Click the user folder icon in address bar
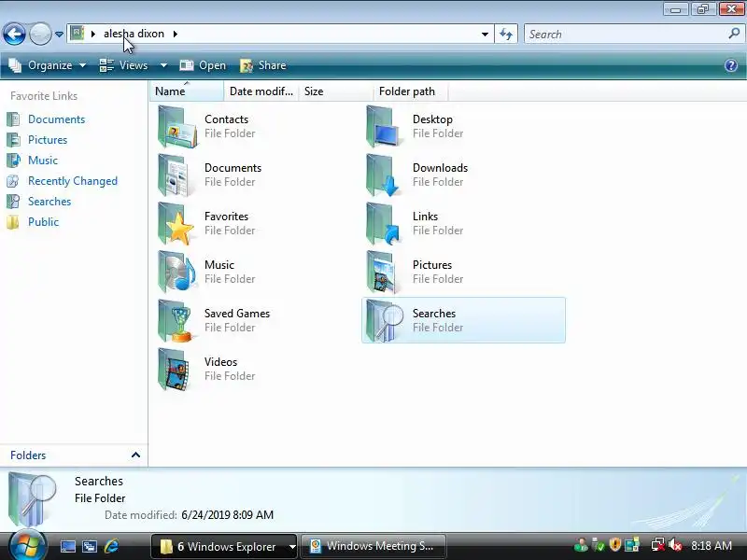Viewport: 747px width, 560px height. point(78,34)
